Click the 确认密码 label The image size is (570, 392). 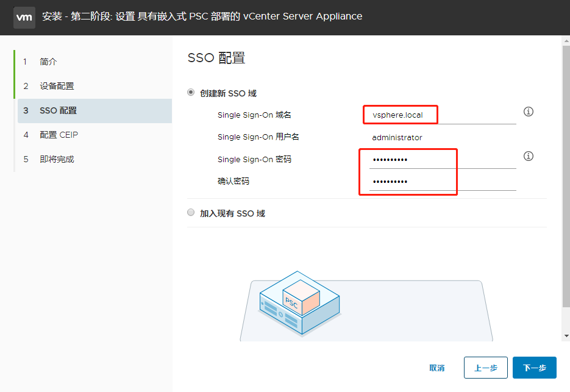pyautogui.click(x=233, y=182)
